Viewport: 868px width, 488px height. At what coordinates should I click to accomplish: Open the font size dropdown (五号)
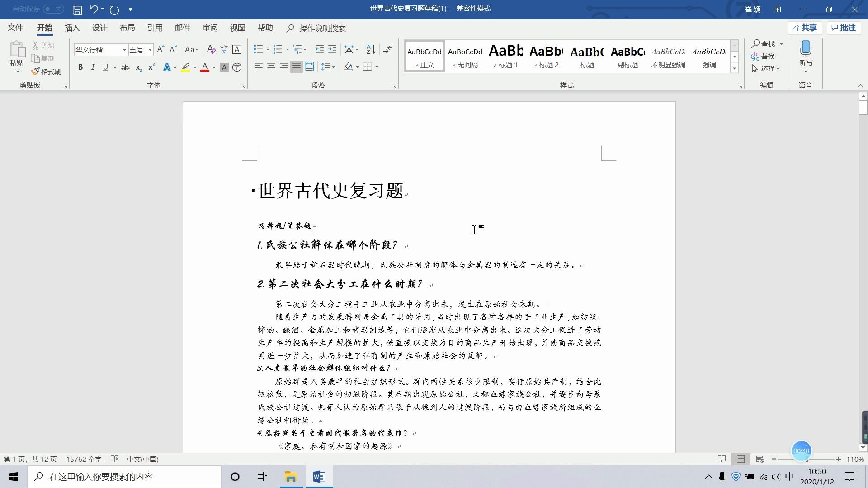[x=150, y=50]
